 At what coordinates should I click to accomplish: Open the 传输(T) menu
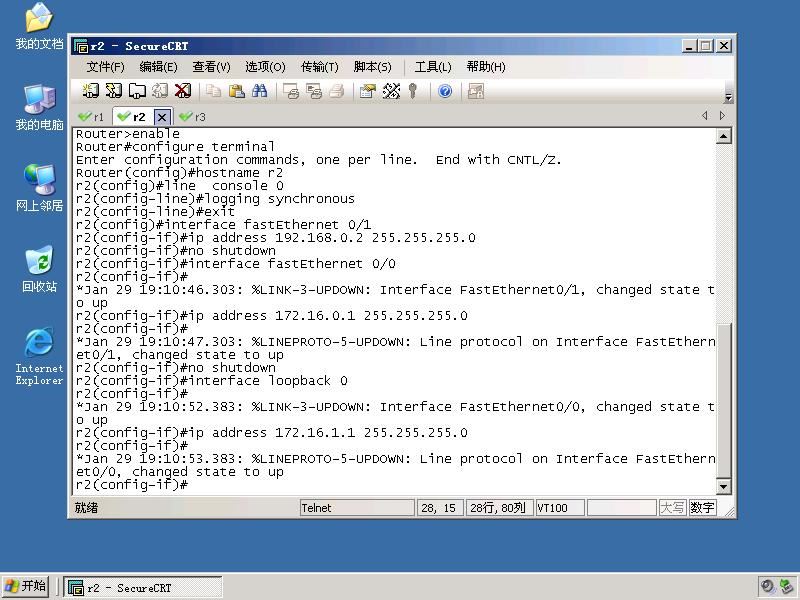319,67
